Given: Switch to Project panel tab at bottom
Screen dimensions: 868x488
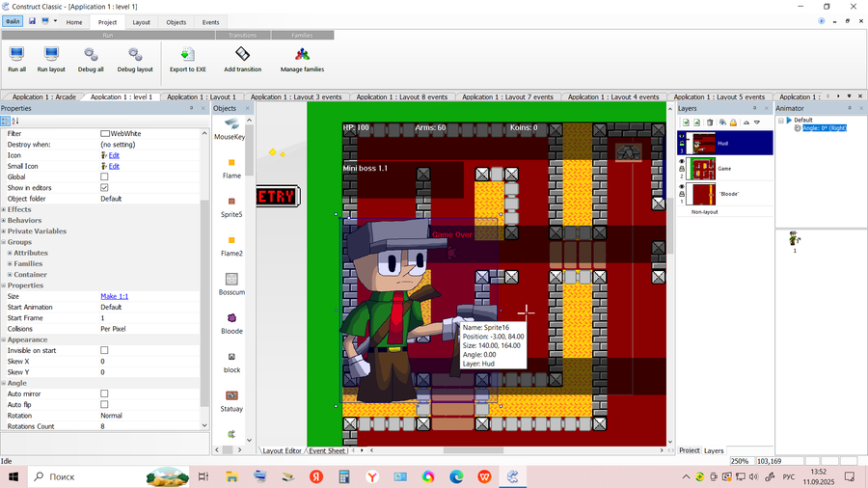Looking at the screenshot, I should pyautogui.click(x=690, y=450).
